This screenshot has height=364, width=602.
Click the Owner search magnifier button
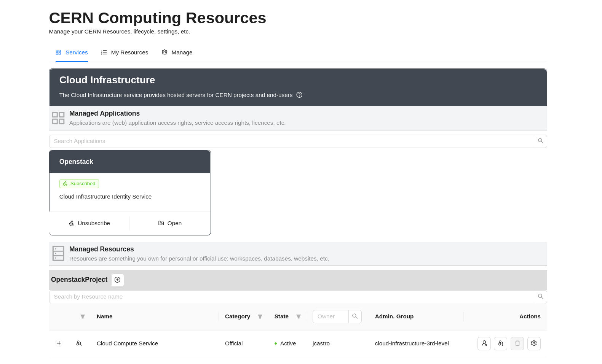point(355,316)
